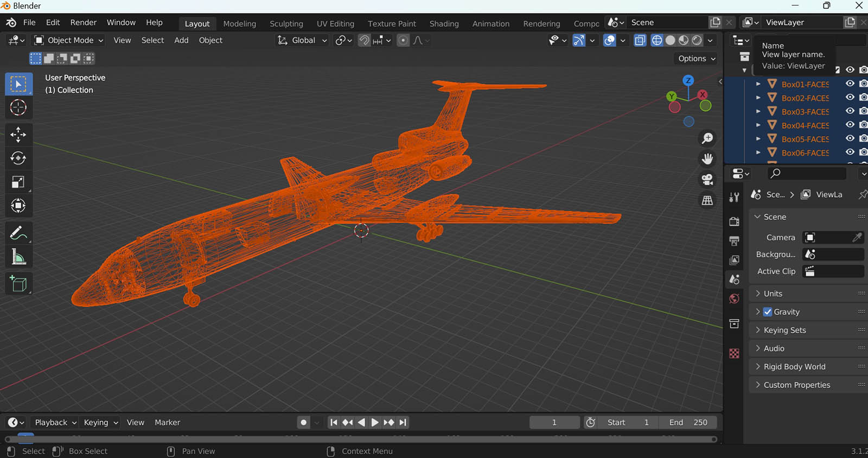Click the Play animation button
The image size is (868, 458).
click(375, 422)
